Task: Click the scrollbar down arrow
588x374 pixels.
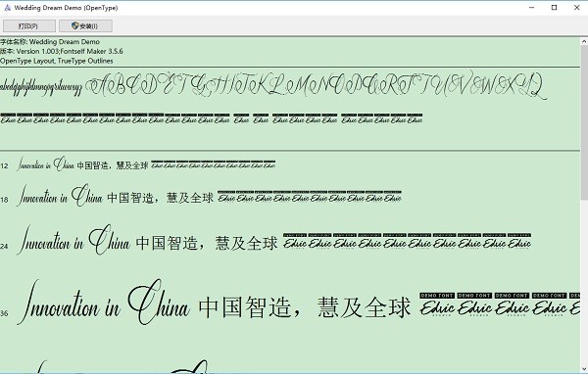Action: pyautogui.click(x=584, y=369)
